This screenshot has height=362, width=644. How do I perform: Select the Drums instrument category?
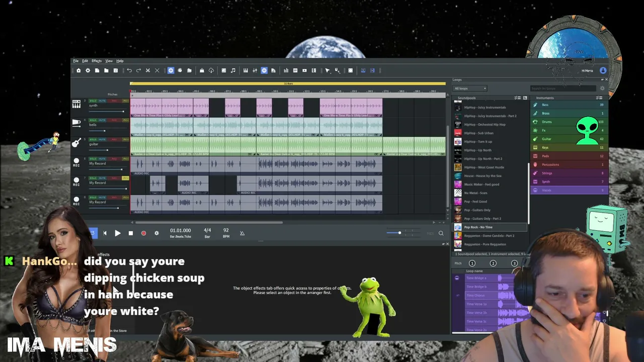pos(569,122)
